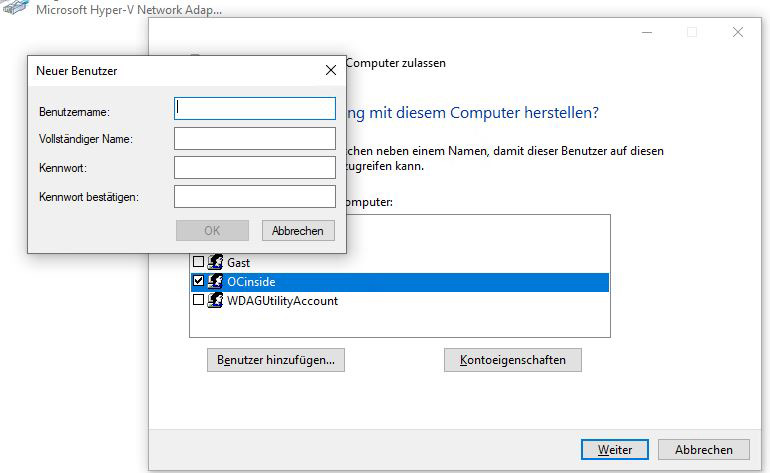Cancel the Neuer Benutzer dialog with Abbrechen
Image resolution: width=770 pixels, height=473 pixels.
(298, 230)
